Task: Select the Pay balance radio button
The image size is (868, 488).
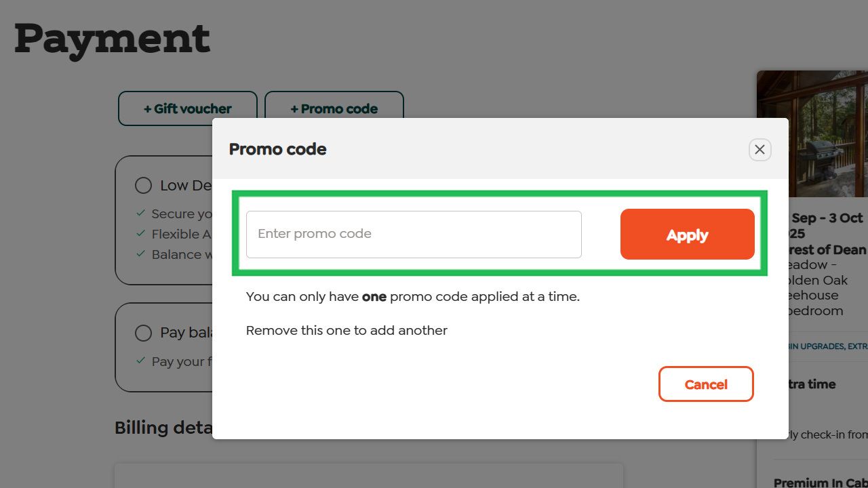Action: click(x=143, y=333)
